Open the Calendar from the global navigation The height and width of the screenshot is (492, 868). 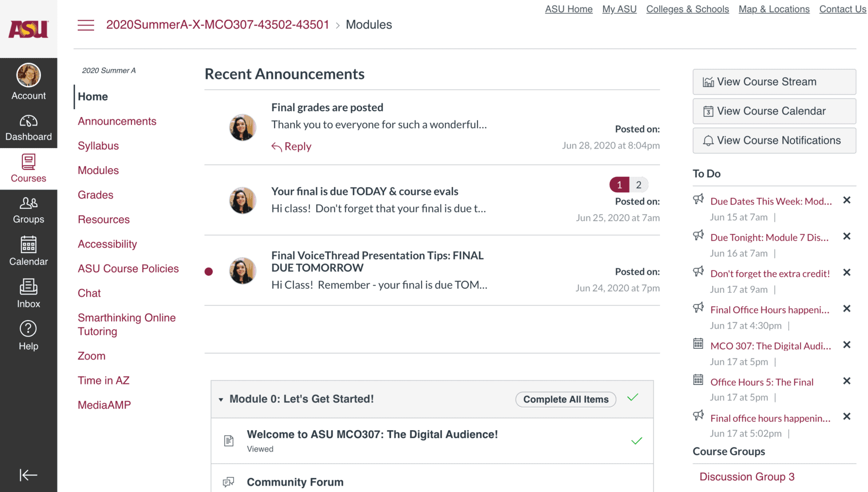tap(28, 251)
